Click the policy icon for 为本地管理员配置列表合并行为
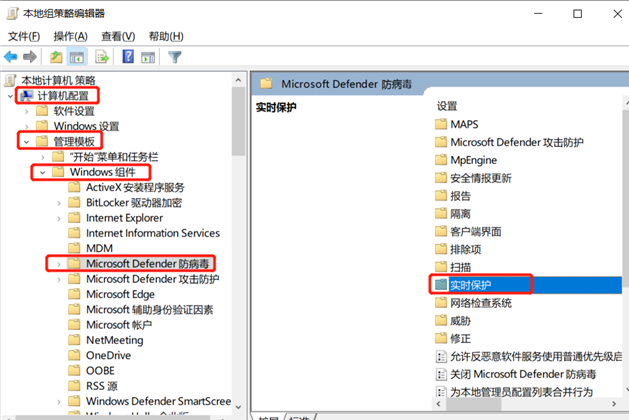Image resolution: width=629 pixels, height=420 pixels. (441, 392)
